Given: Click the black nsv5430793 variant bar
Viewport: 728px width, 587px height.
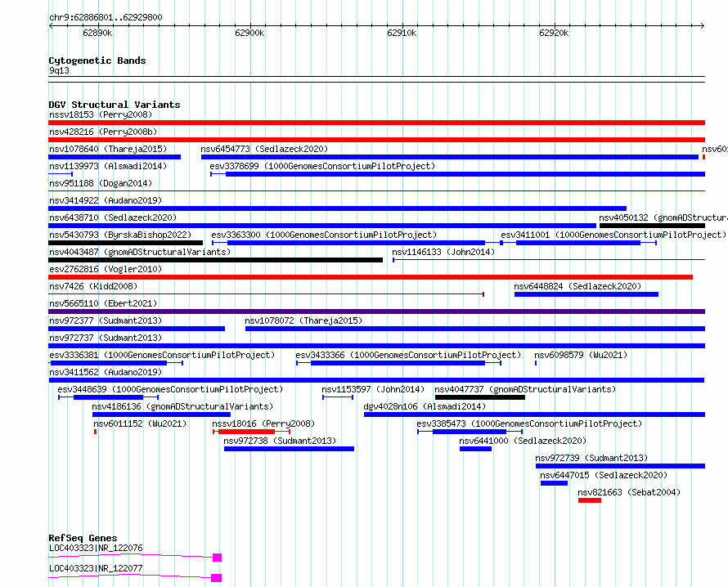Looking at the screenshot, I should tap(125, 243).
